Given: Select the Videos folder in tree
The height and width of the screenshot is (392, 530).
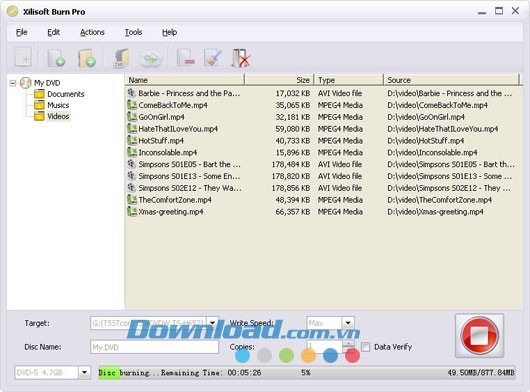Looking at the screenshot, I should point(52,116).
